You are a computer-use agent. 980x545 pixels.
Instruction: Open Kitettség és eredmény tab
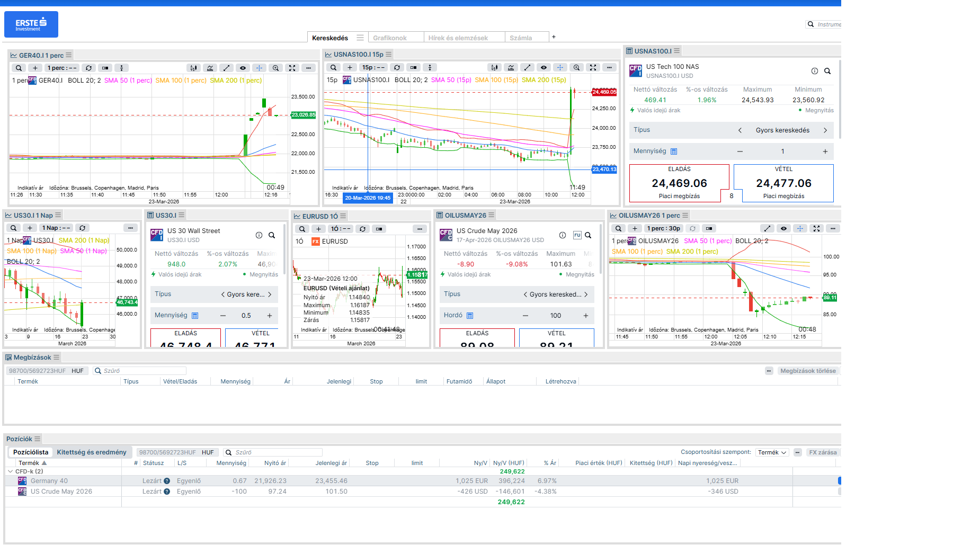coord(92,452)
